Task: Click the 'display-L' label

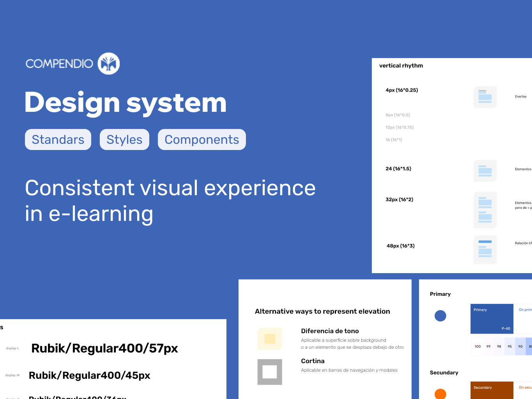Action: [12, 348]
